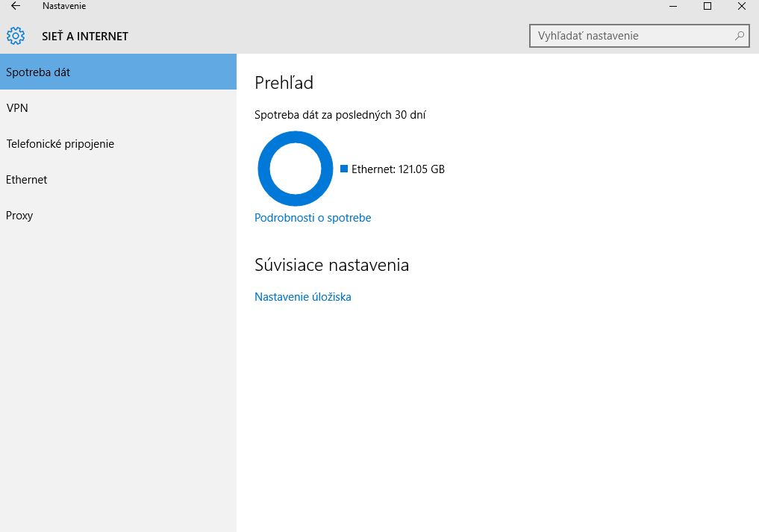The height and width of the screenshot is (532, 759).
Task: Open the Podrobnosti o spotrebe link
Action: click(x=313, y=218)
